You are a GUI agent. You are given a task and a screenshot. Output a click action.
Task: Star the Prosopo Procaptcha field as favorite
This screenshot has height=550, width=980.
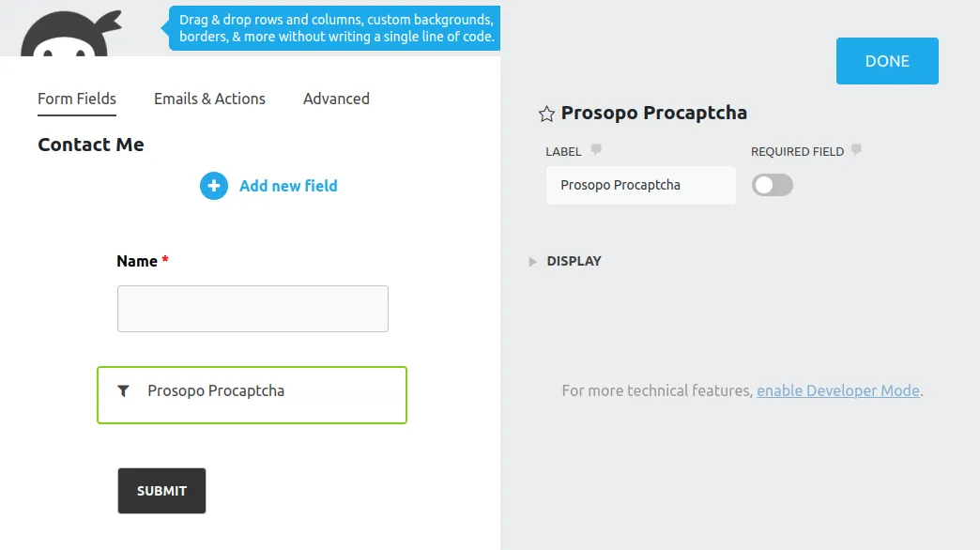pos(546,115)
